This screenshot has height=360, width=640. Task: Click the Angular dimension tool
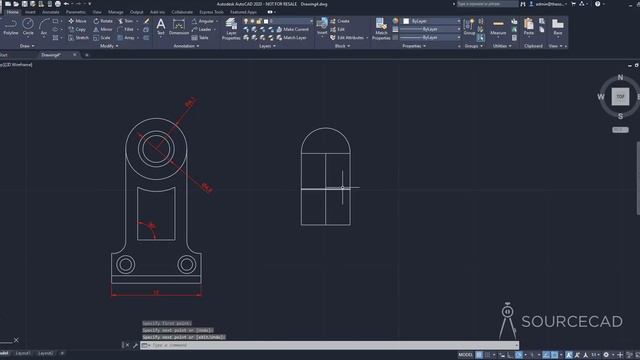pyautogui.click(x=203, y=21)
